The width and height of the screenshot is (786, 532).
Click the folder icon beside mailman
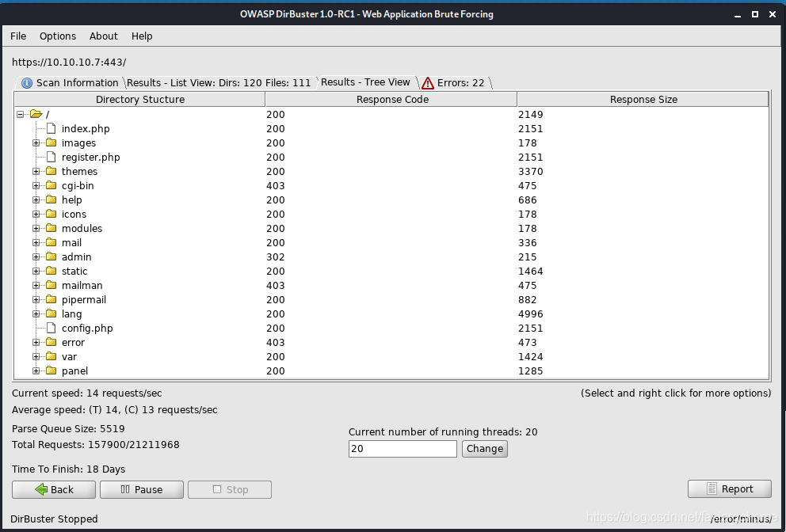tap(51, 286)
